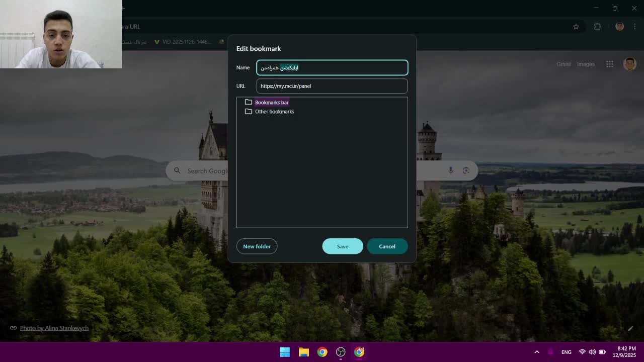Open Google Lens image search icon
The height and width of the screenshot is (362, 644).
pos(466,170)
